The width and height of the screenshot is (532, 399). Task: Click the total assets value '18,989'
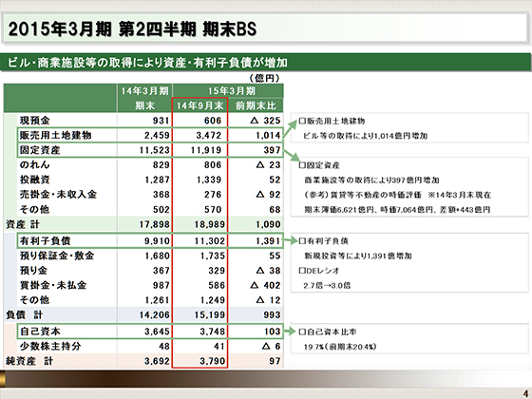pyautogui.click(x=210, y=224)
